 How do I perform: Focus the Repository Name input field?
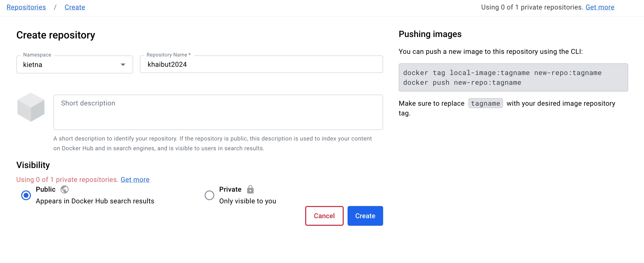(262, 65)
